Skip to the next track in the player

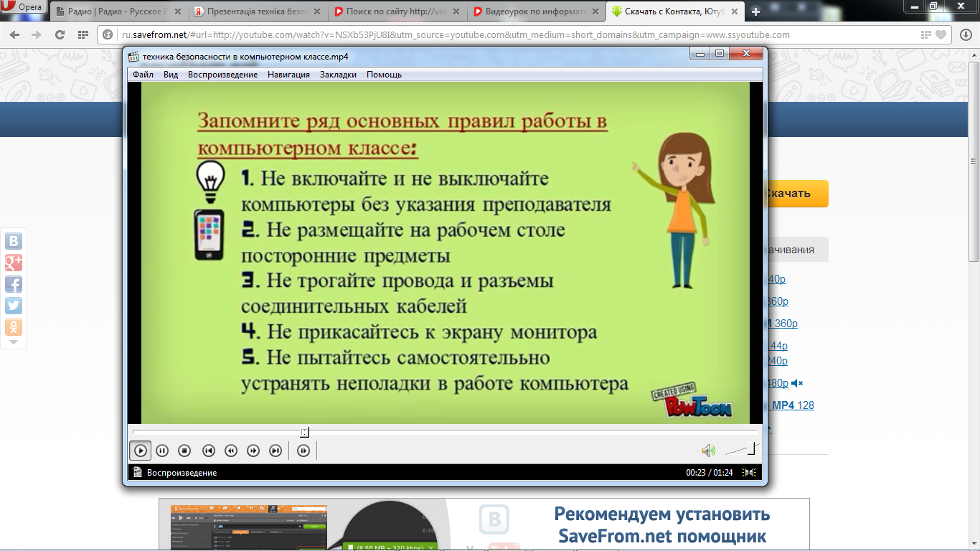(x=275, y=451)
